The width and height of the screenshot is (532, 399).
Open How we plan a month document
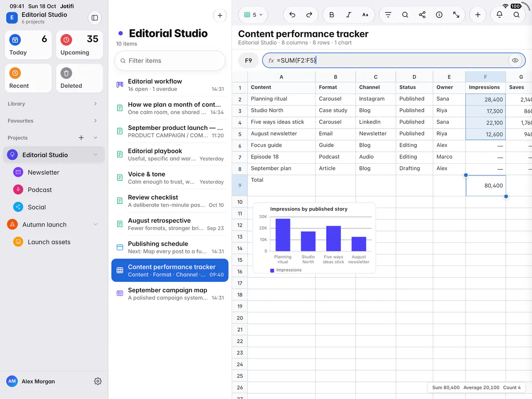(170, 108)
